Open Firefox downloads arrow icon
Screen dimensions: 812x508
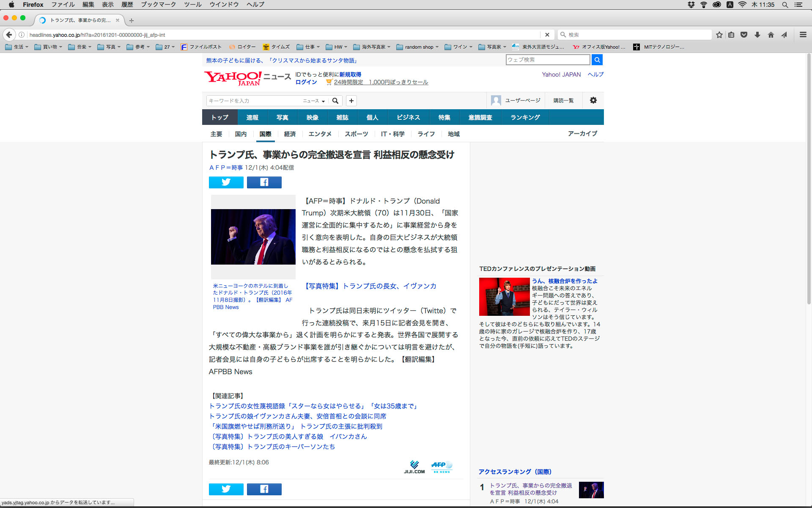(x=757, y=35)
